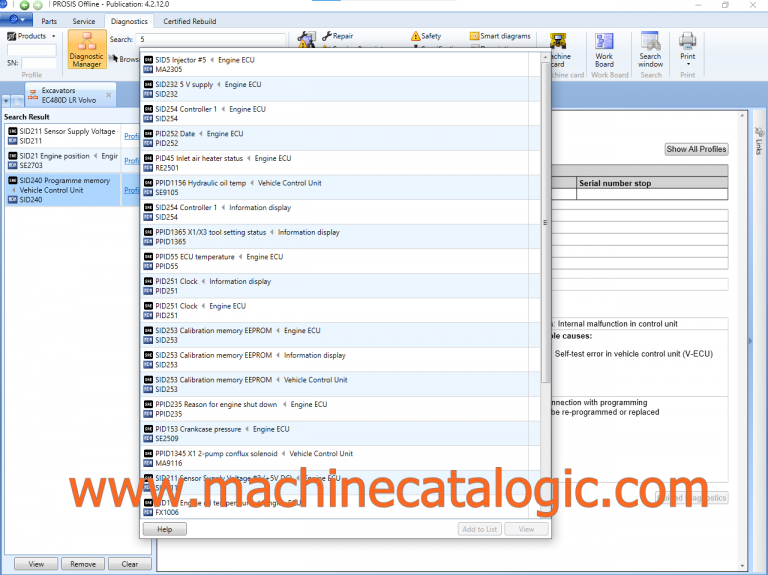Open the Machine card icon
The width and height of the screenshot is (768, 575).
click(558, 41)
